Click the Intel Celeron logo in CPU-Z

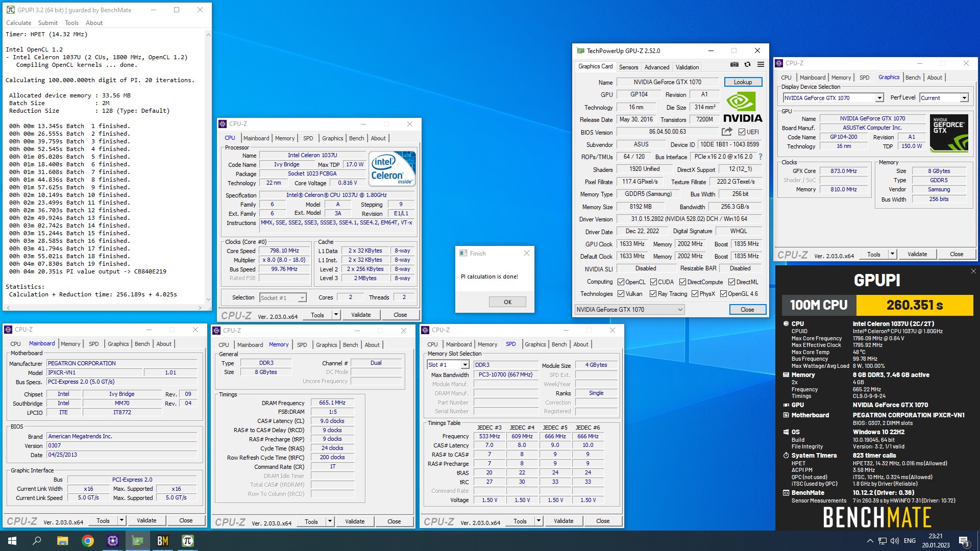[392, 168]
